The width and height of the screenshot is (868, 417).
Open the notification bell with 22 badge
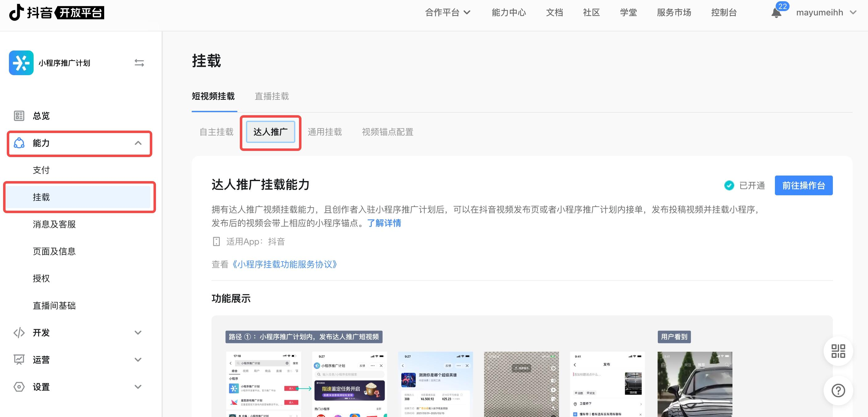(776, 13)
